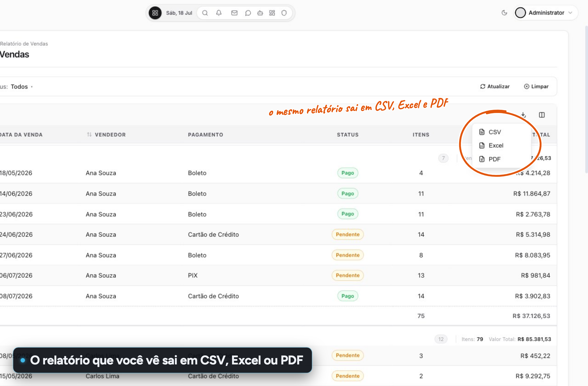Click the ITENS column header
588x386 pixels.
[421, 135]
